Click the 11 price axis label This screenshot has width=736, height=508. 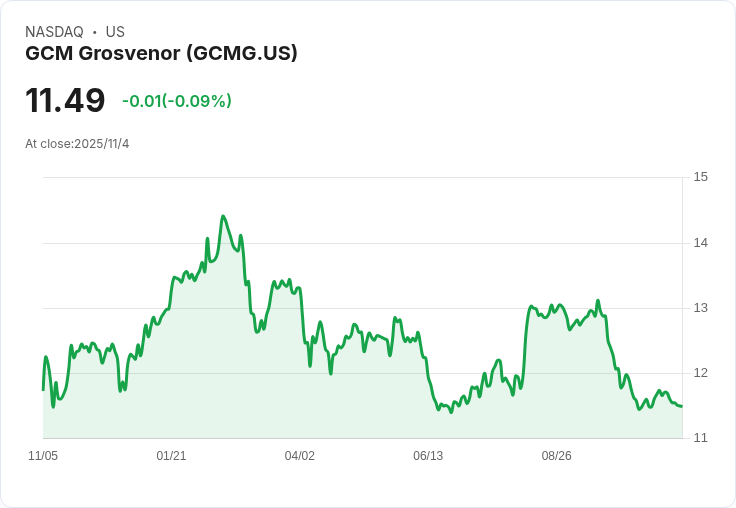[700, 438]
